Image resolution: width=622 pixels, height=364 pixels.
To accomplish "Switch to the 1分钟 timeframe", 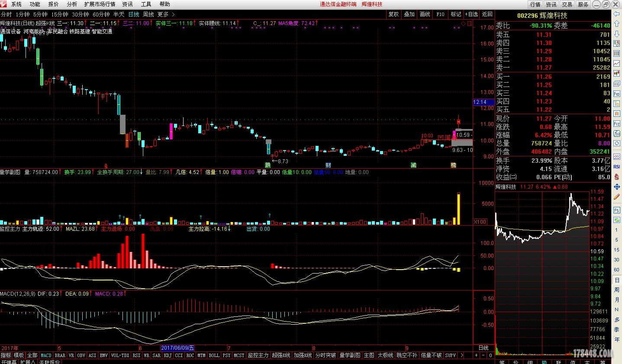I will [x=23, y=14].
